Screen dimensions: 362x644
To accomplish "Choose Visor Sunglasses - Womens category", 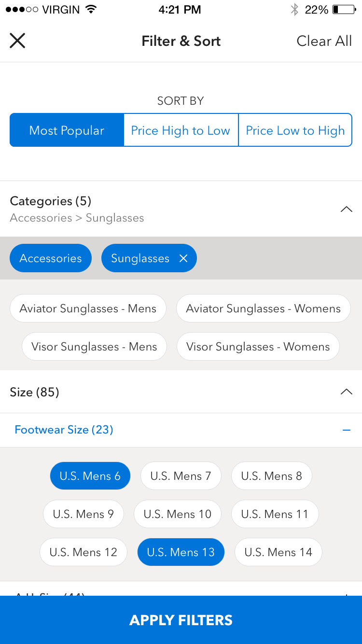I will (258, 347).
